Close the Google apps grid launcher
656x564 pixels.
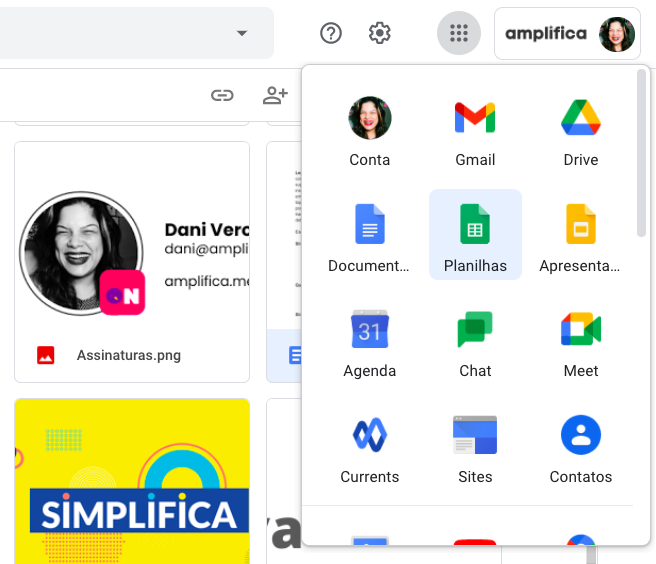tap(459, 33)
